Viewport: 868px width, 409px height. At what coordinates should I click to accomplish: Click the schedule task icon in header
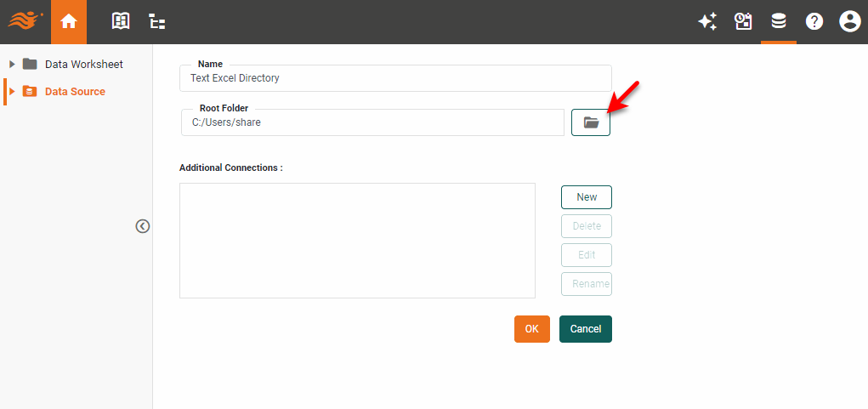pos(744,22)
